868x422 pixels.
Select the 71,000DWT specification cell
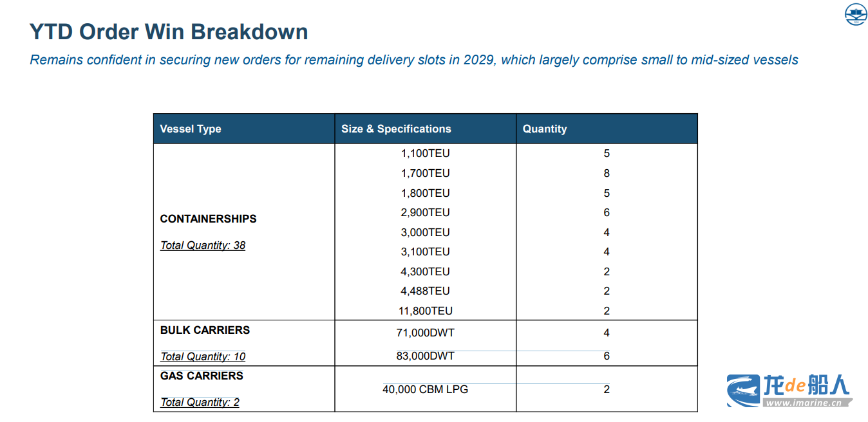pyautogui.click(x=425, y=333)
